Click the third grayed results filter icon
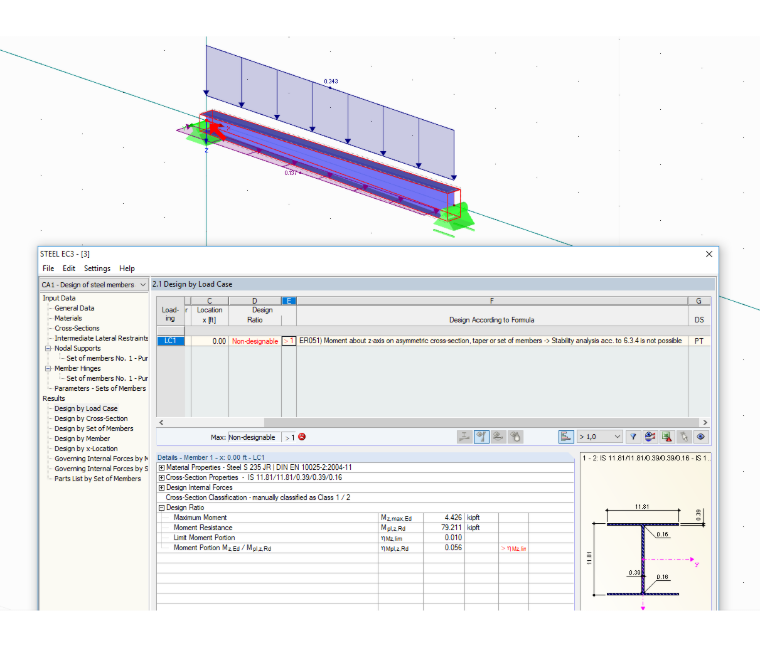Image resolution: width=760 pixels, height=647 pixels. 498,437
